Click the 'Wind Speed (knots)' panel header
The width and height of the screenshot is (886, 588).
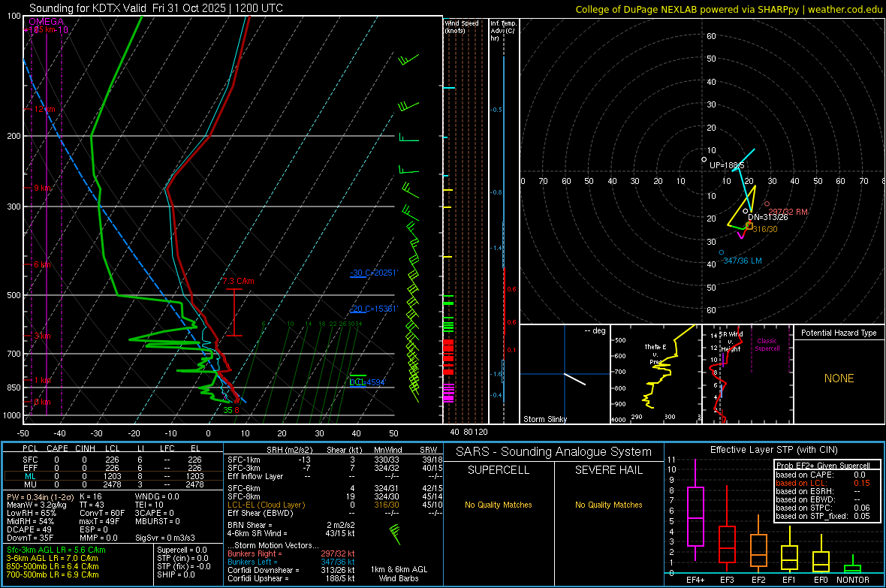pos(461,26)
